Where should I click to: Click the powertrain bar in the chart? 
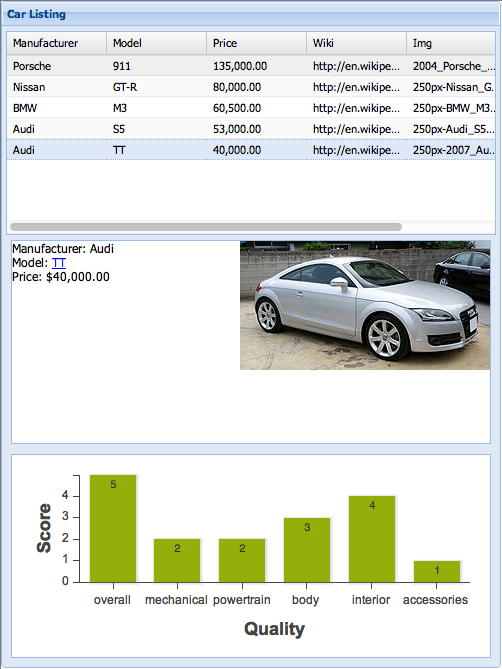(x=242, y=561)
